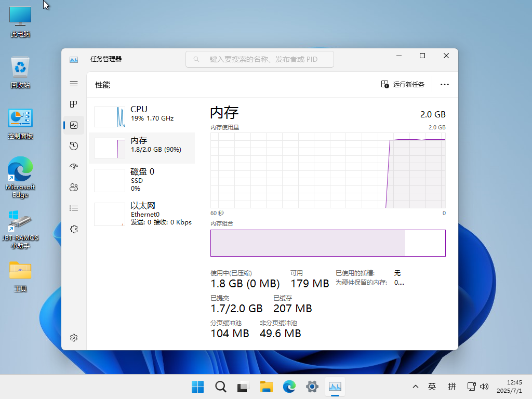This screenshot has width=532, height=399.
Task: Click Task Manager taskbar icon
Action: [335, 387]
